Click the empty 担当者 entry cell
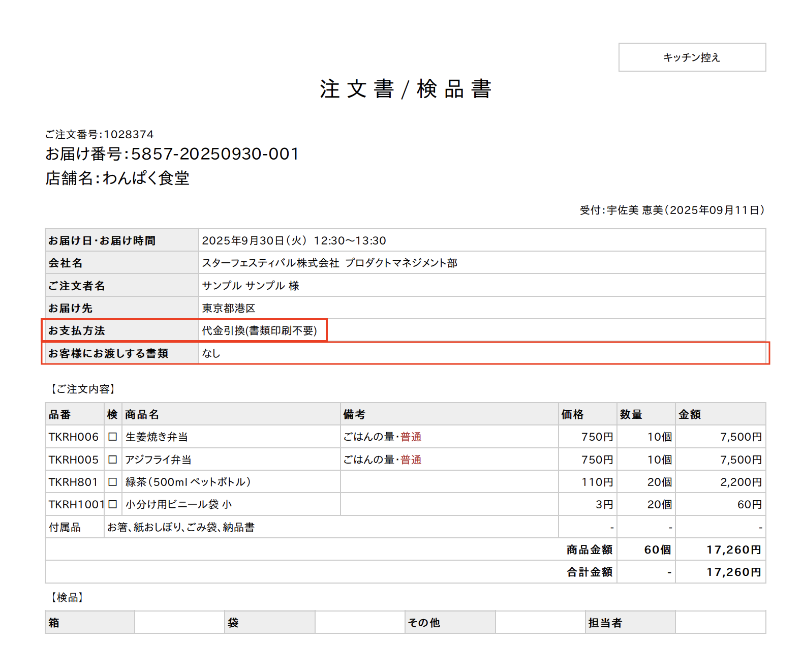The width and height of the screenshot is (803, 672). point(721,622)
